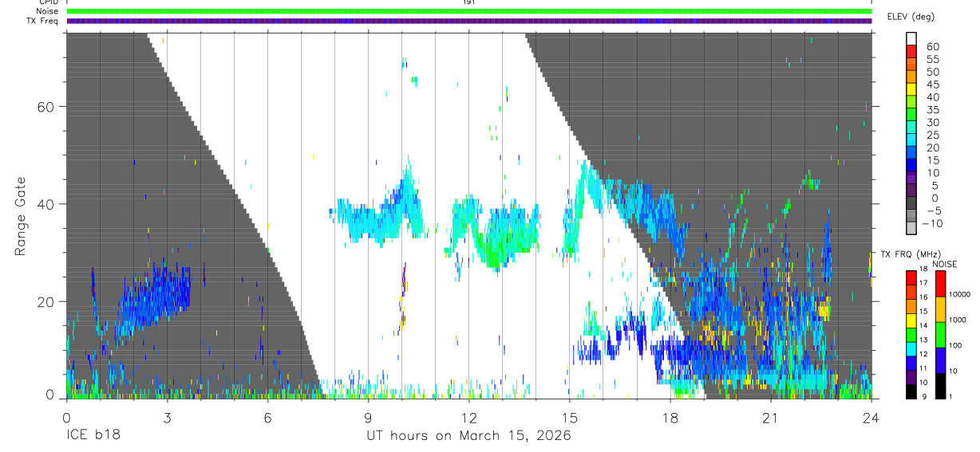Screen dimensions: 980x452
Task: Click the '40' tick on Range Gate axis
Action: click(46, 204)
